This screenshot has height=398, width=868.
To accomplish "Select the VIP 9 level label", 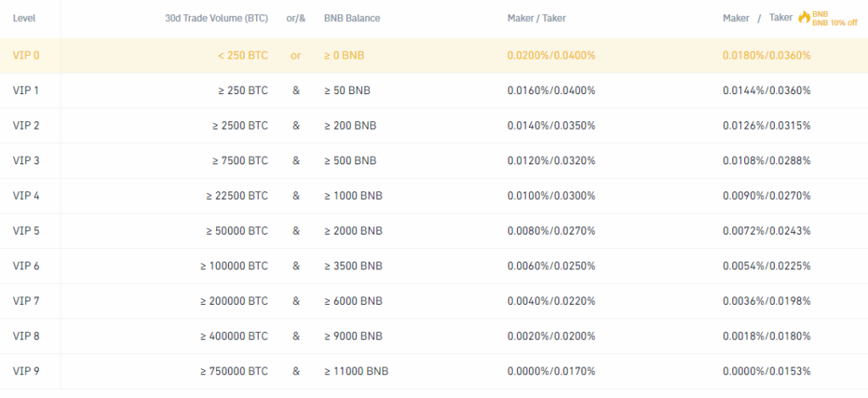I will (x=26, y=371).
